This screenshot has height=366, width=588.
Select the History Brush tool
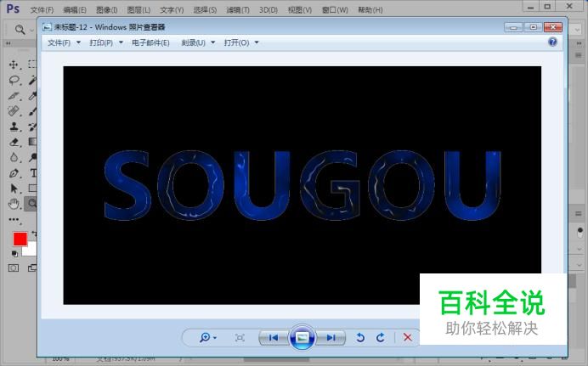pos(32,127)
